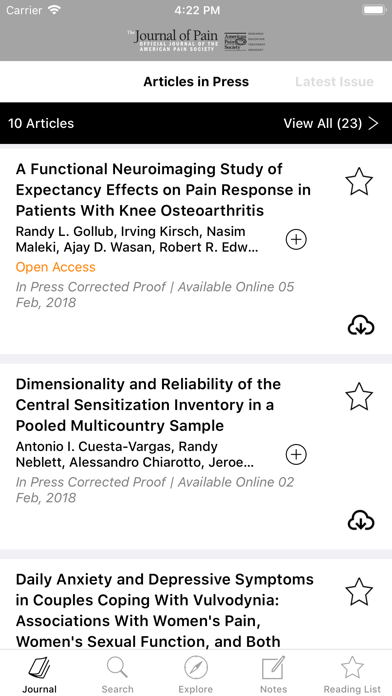
Task: Select the Articles in Press tab
Action: [x=196, y=82]
